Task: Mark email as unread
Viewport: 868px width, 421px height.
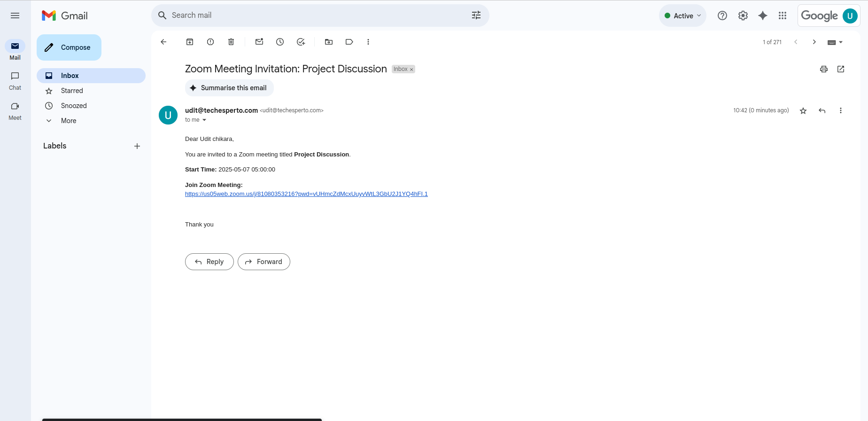Action: click(259, 42)
